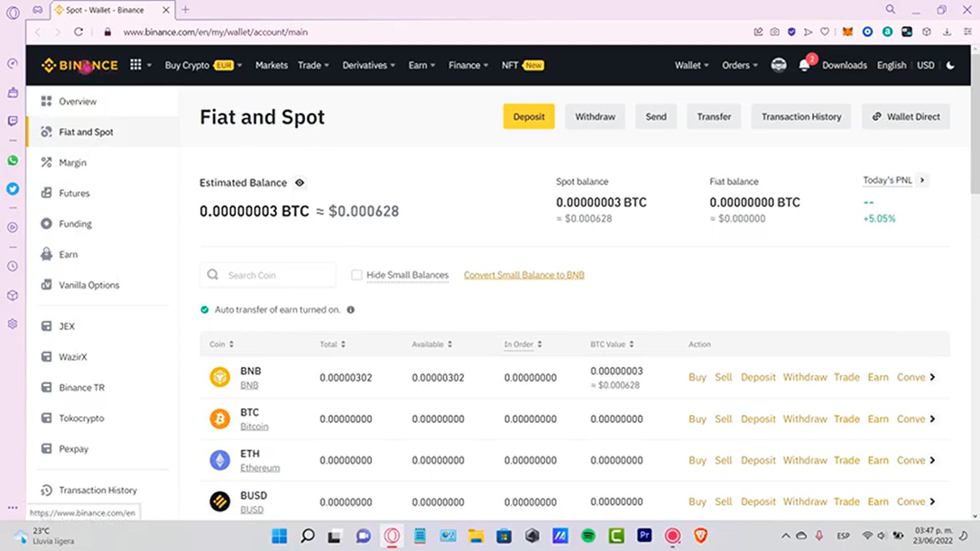This screenshot has width=980, height=551.
Task: Open the notifications bell icon
Action: [x=804, y=65]
